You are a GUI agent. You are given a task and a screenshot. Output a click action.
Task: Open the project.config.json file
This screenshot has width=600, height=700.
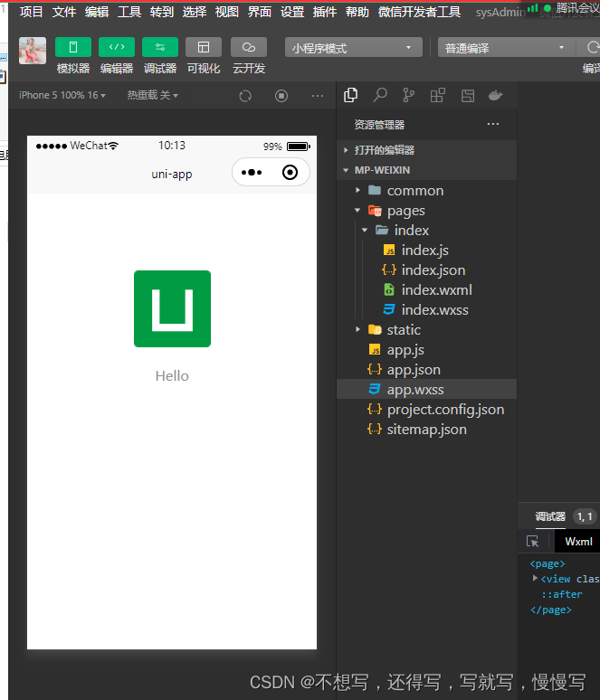tap(426, 410)
